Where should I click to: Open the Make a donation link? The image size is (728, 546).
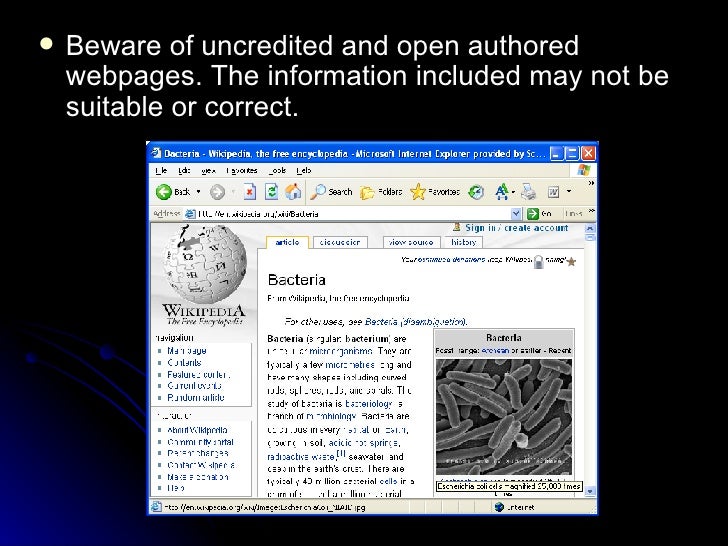point(198,477)
